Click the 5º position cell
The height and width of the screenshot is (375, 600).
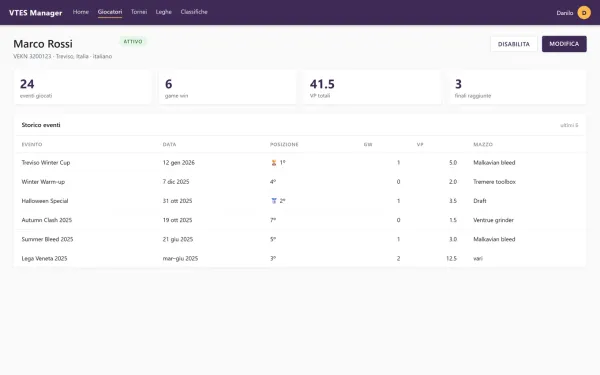point(273,239)
